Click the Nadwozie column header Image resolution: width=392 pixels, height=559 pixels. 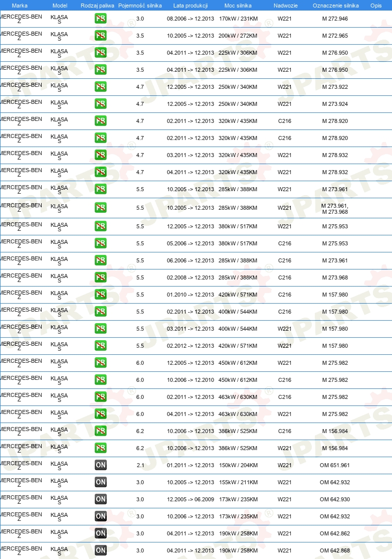click(x=286, y=6)
